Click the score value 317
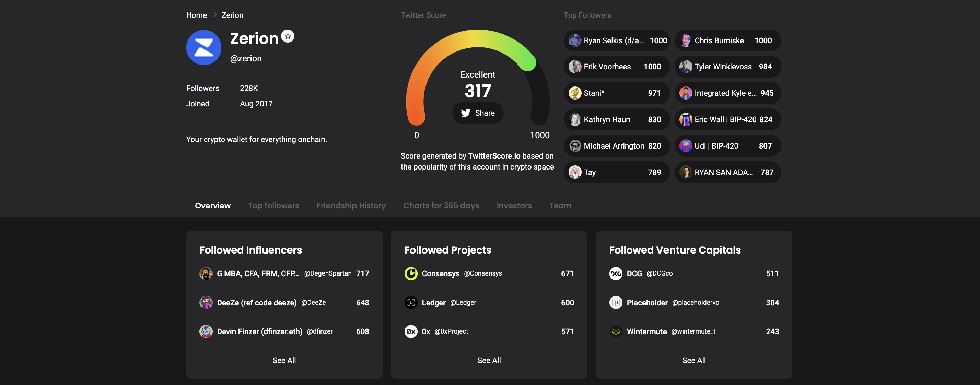980x385 pixels. click(478, 91)
